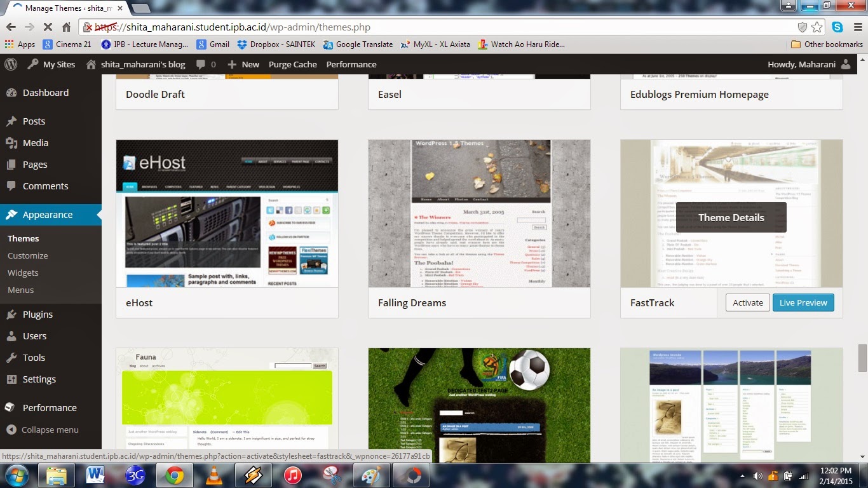The width and height of the screenshot is (868, 488).
Task: Open the Other bookmarks folder
Action: coord(827,44)
